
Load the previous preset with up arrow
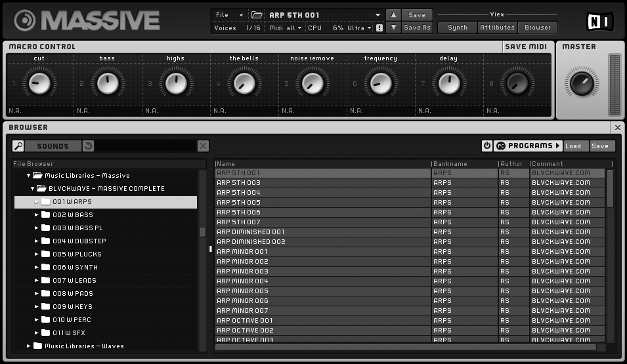tap(392, 15)
